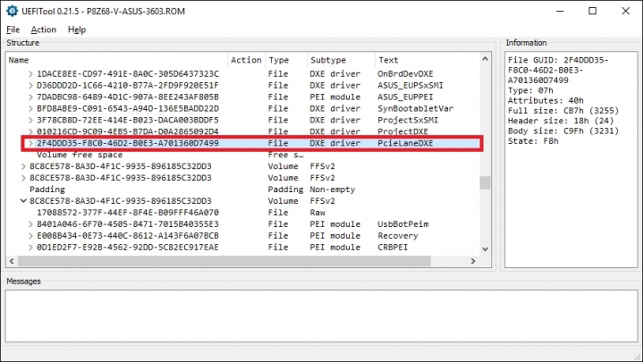Select raw file 17088572-377F-44EF-8F4E-B09FFF46A070
The height and width of the screenshot is (362, 644).
pyautogui.click(x=128, y=213)
